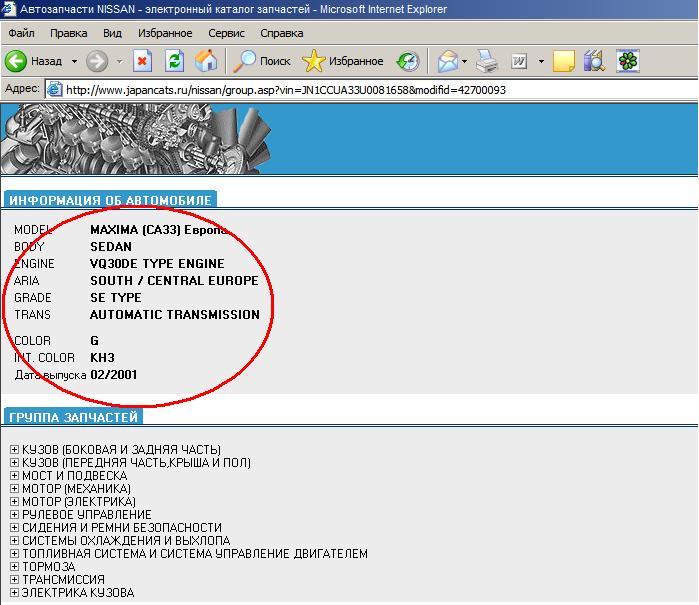
Task: Click the History toolbar icon
Action: click(x=408, y=61)
